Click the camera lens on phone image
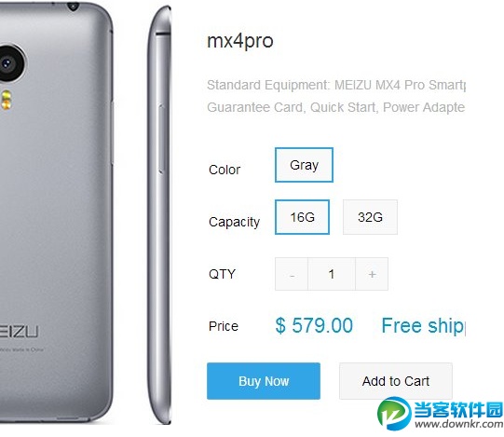 pyautogui.click(x=9, y=63)
